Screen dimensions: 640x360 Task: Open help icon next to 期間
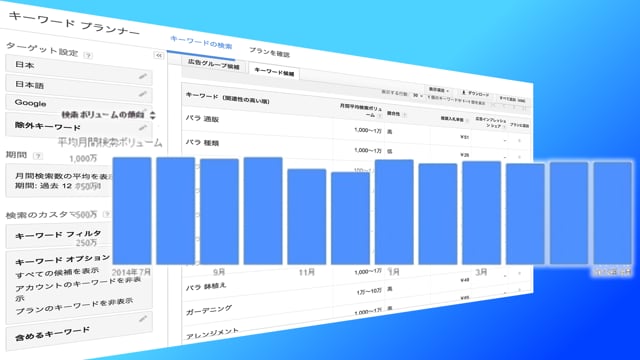coord(38,156)
